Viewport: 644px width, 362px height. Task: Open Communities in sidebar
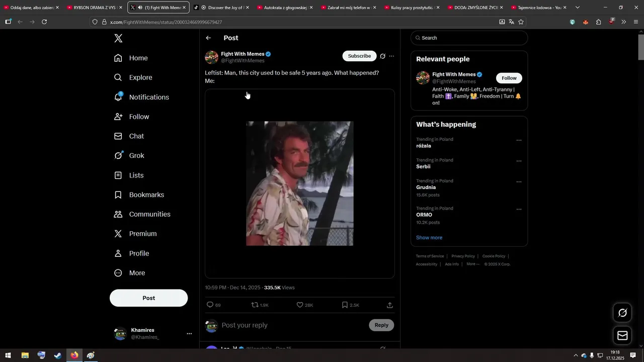142,214
